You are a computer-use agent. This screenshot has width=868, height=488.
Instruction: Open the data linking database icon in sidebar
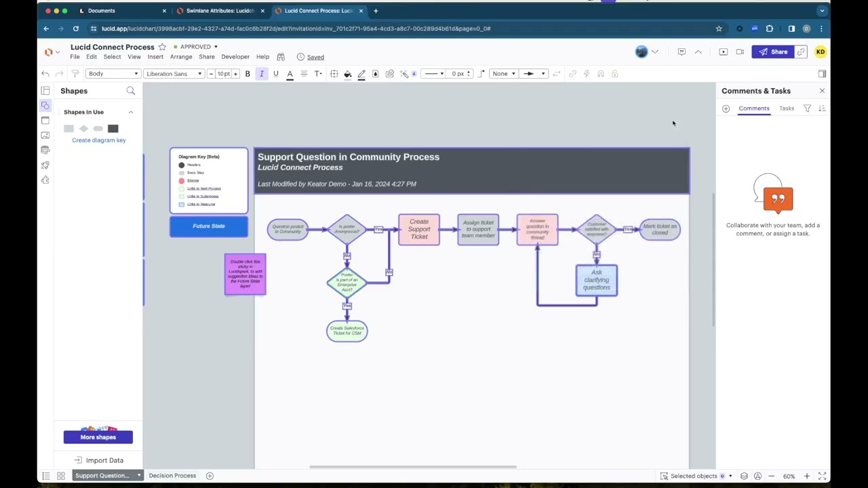pos(45,150)
